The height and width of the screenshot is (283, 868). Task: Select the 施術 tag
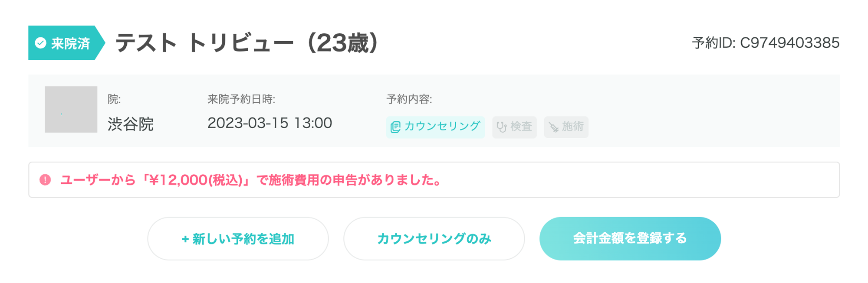[566, 127]
